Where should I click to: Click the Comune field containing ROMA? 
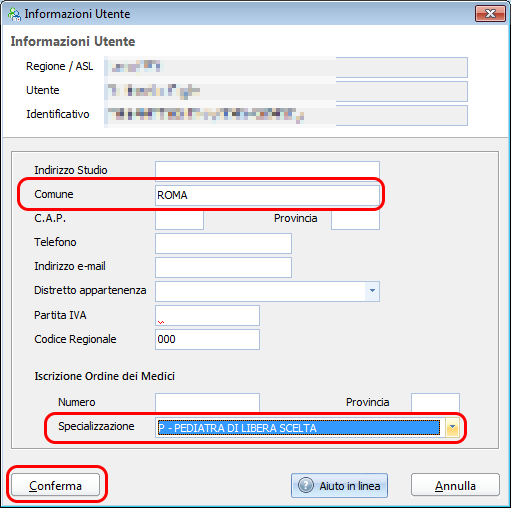(x=267, y=195)
